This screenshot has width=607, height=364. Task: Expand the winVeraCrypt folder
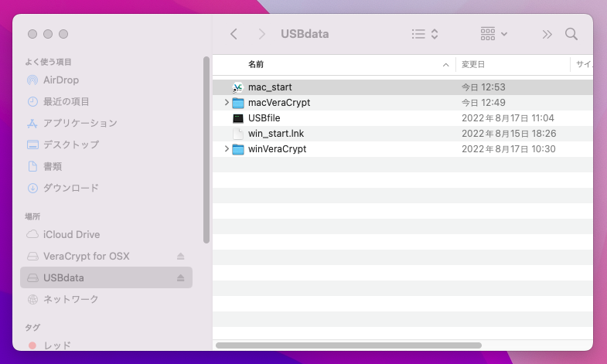227,149
